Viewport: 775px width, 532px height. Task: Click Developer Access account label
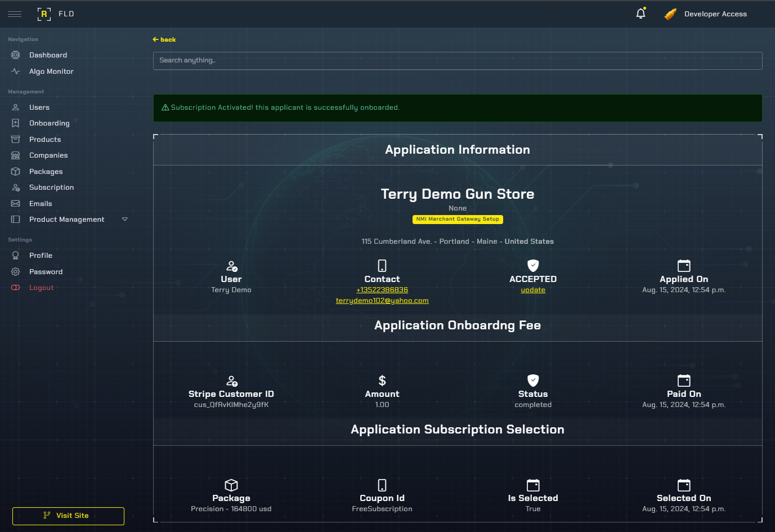pyautogui.click(x=715, y=14)
